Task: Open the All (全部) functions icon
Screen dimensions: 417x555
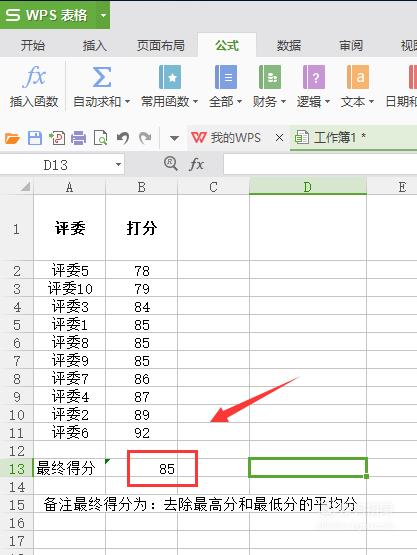Action: click(x=226, y=77)
